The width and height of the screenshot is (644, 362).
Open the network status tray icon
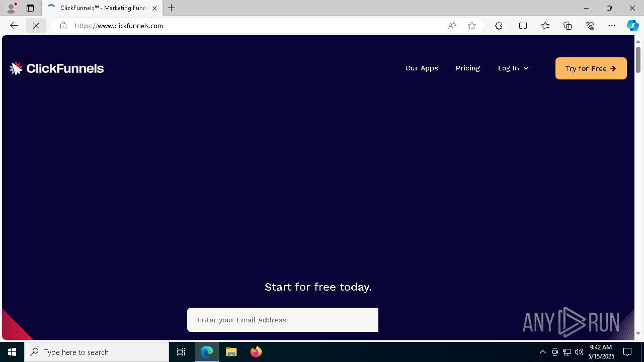(567, 352)
